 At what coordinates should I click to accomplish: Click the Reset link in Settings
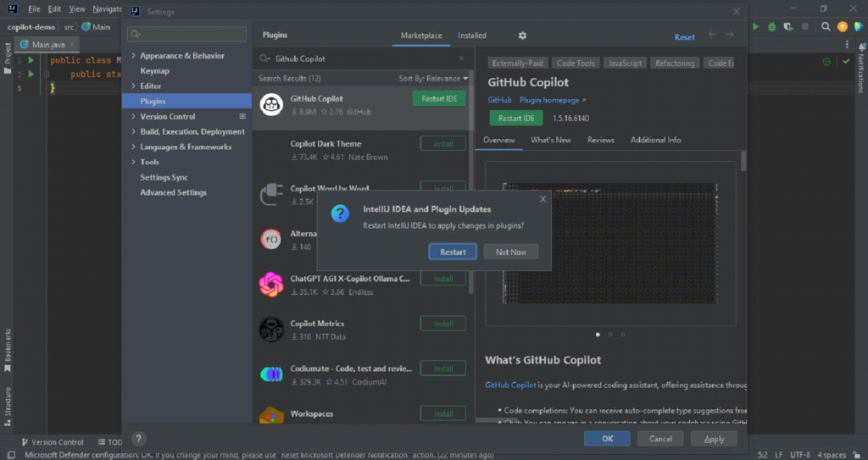point(685,37)
